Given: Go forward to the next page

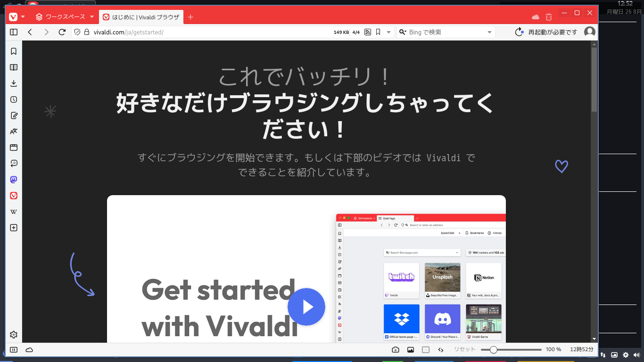Looking at the screenshot, I should pyautogui.click(x=46, y=32).
